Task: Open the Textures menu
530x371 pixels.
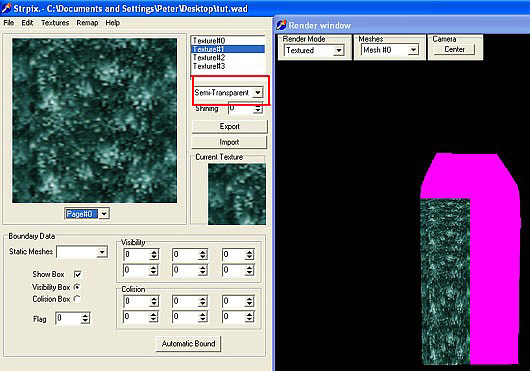Action: [55, 23]
